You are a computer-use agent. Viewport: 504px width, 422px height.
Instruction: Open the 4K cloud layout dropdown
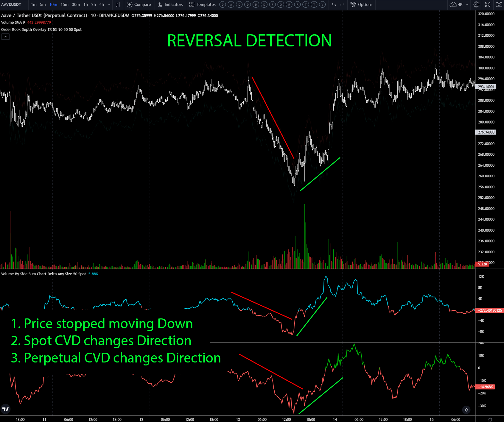click(467, 4)
